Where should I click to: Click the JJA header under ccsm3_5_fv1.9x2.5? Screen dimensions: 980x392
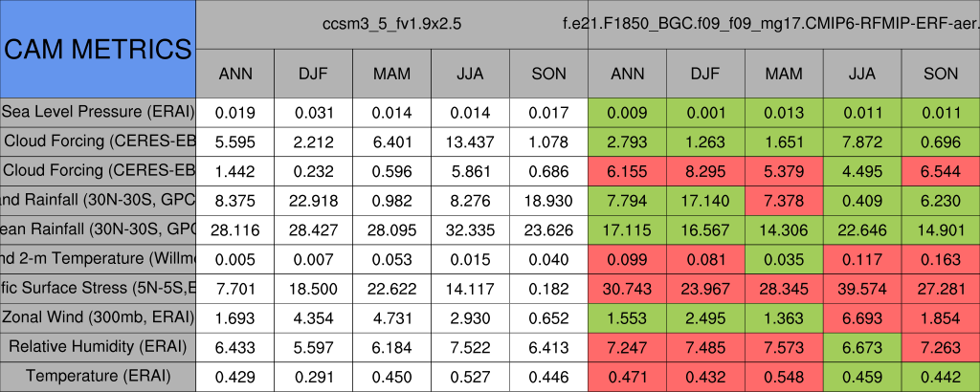coord(471,74)
